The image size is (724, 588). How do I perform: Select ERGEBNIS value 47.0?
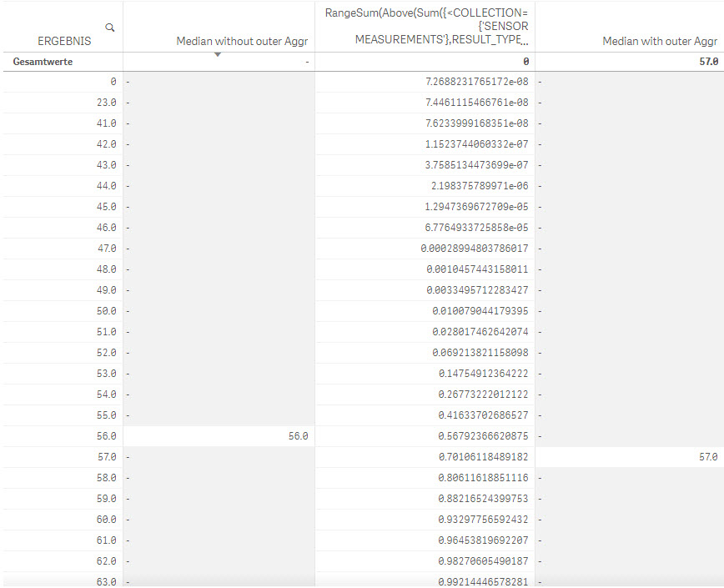107,249
